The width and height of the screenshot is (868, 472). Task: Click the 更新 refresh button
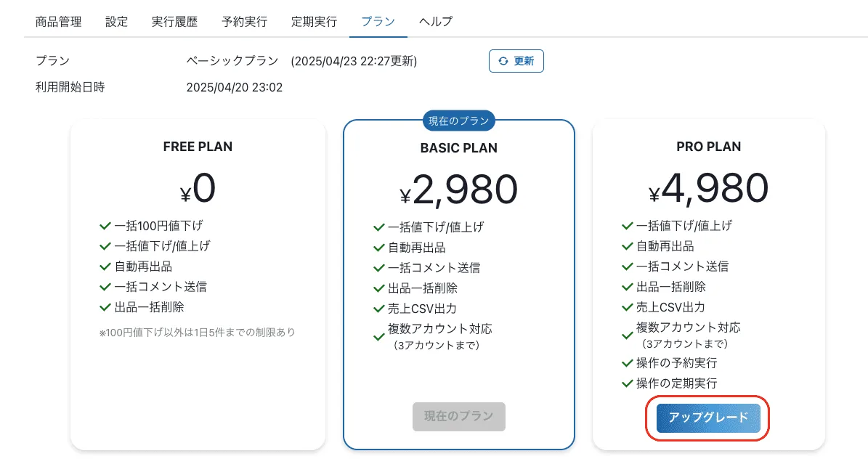(516, 62)
